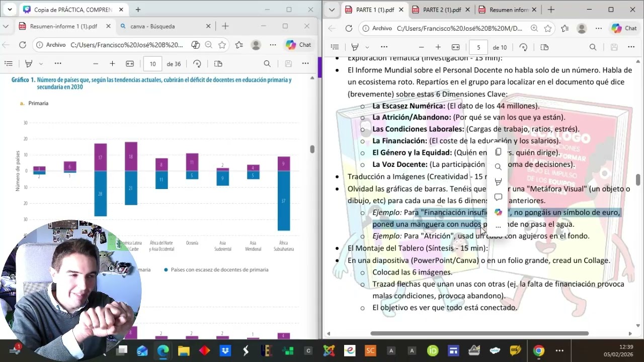Open Google Chrome from taskbar
This screenshot has width=644, height=362.
[539, 350]
